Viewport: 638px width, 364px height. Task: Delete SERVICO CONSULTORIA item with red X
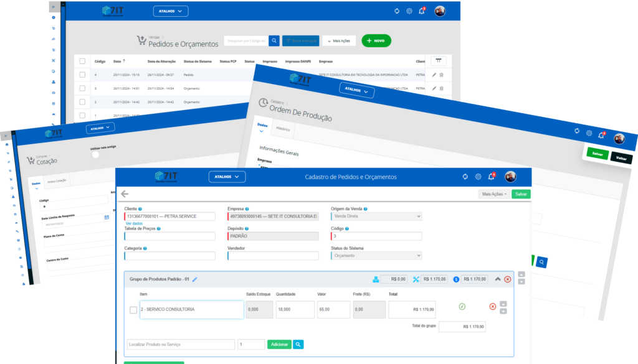coord(492,306)
